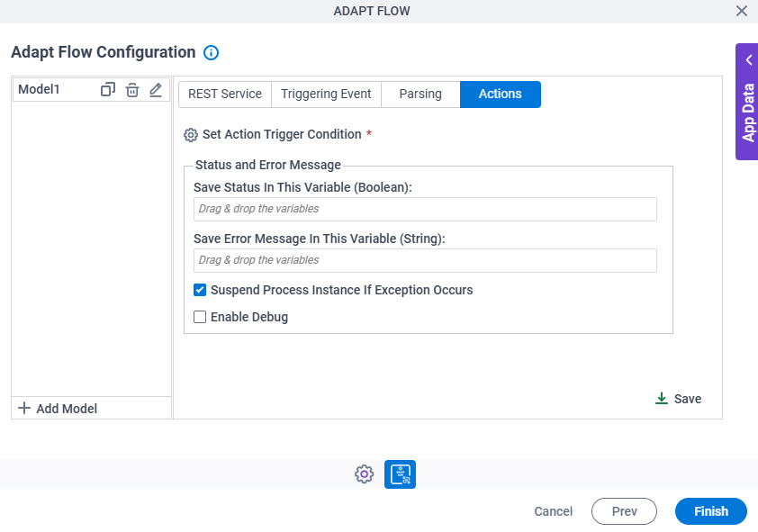The width and height of the screenshot is (758, 532).
Task: Uncheck Suspend Process Instance If Exception Occurs
Action: (200, 290)
